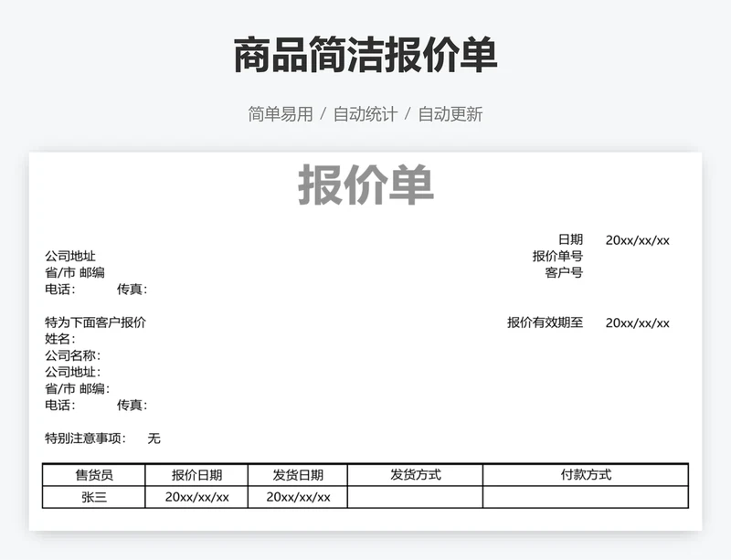731x560 pixels.
Task: Click the 付款方式 table header
Action: tap(586, 475)
